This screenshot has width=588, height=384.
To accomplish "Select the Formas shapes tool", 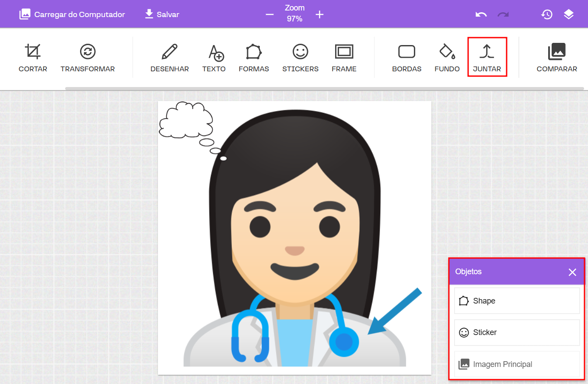I will click(x=254, y=58).
